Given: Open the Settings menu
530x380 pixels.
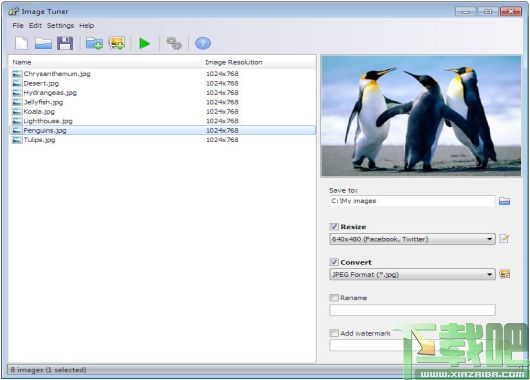Looking at the screenshot, I should click(x=60, y=25).
